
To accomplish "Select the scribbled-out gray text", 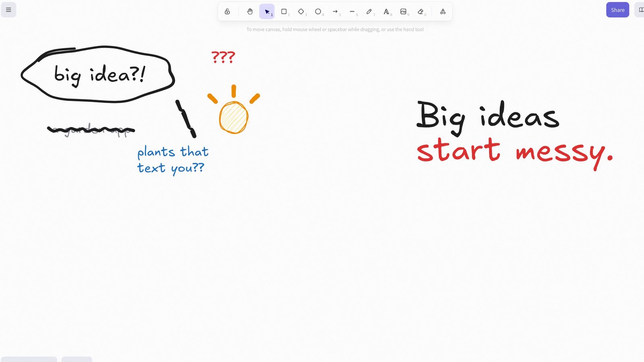I will pyautogui.click(x=91, y=130).
